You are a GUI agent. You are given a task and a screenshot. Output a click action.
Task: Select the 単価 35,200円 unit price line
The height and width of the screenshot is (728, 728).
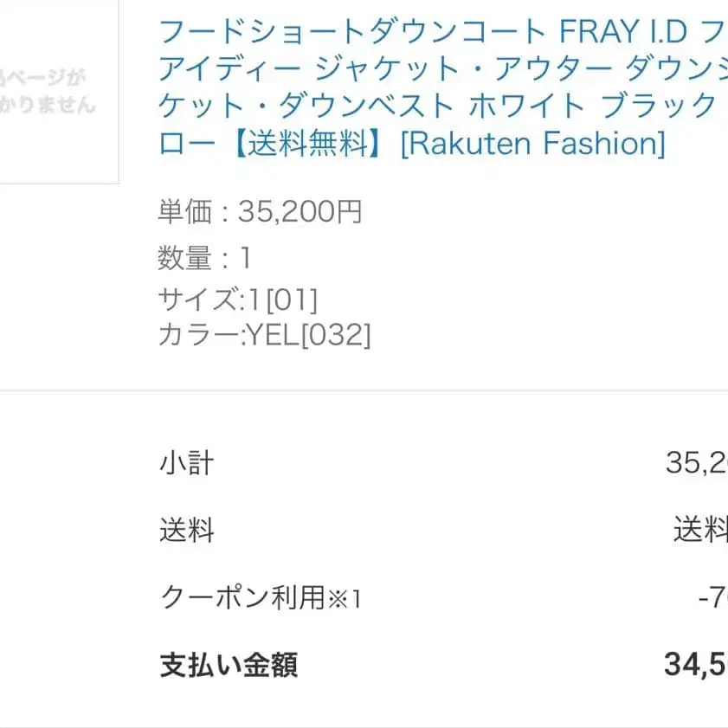pyautogui.click(x=260, y=212)
